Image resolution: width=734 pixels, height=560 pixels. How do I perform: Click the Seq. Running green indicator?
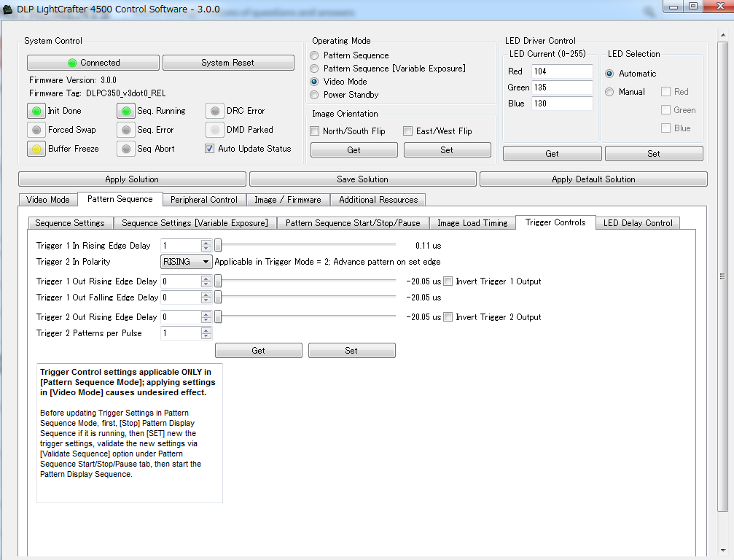coord(126,111)
